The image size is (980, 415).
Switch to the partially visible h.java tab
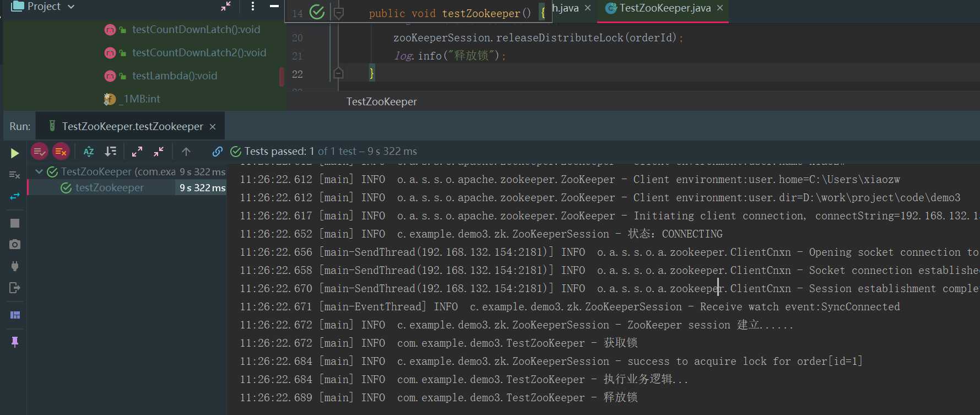tap(566, 8)
